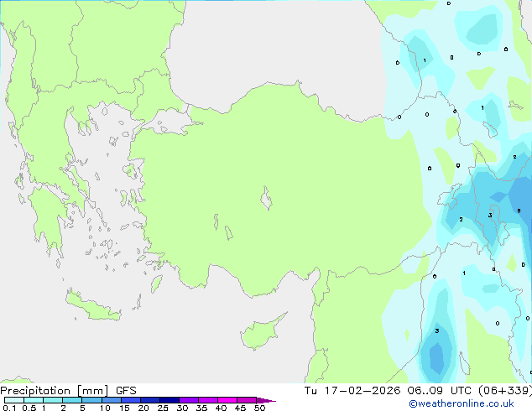The image size is (532, 411).
Task: Click the 25–30 mm dark navy swatch
Action: tap(170, 400)
